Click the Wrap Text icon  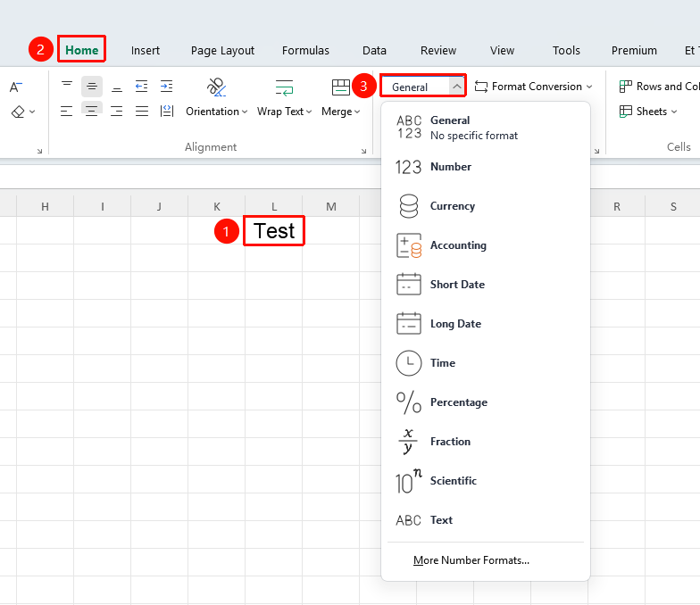pyautogui.click(x=284, y=87)
